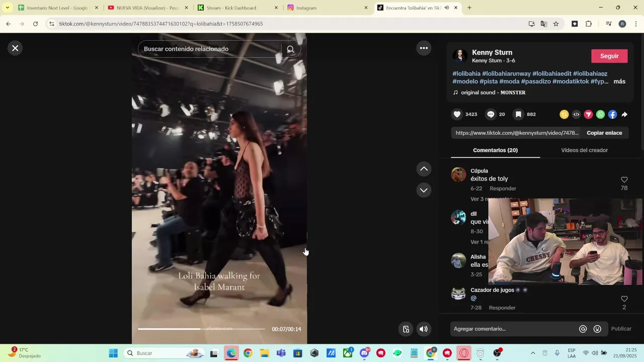View site information icon in address bar
This screenshot has width=644, height=362.
(x=52, y=24)
